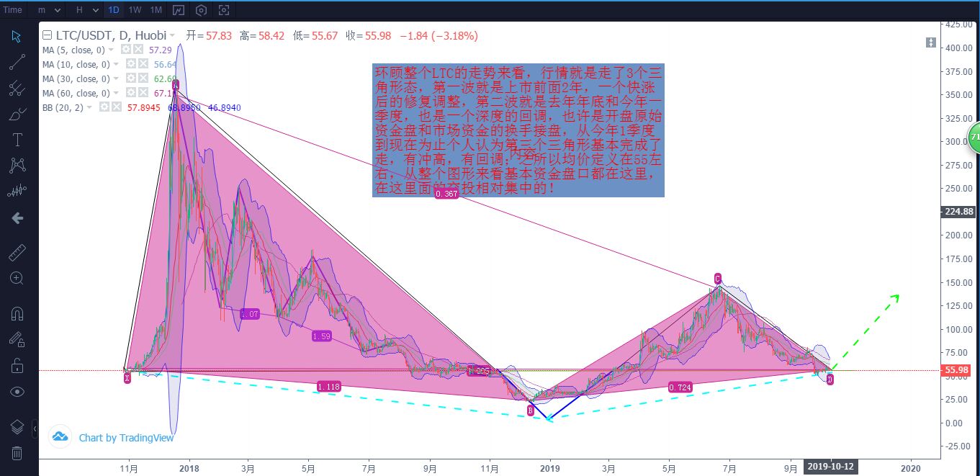The height and width of the screenshot is (476, 980).
Task: Select the trend line drawing tool
Action: coord(17,63)
